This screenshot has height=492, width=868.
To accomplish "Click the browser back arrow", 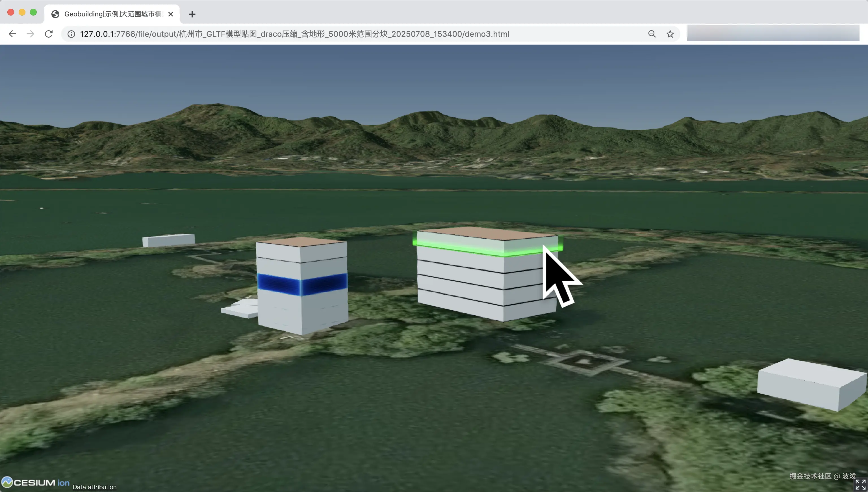I will coord(12,34).
